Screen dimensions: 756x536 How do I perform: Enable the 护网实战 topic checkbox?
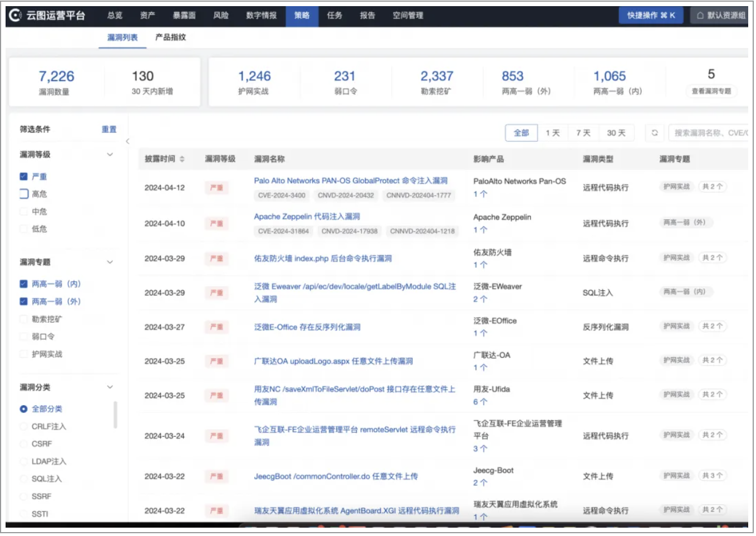[23, 353]
